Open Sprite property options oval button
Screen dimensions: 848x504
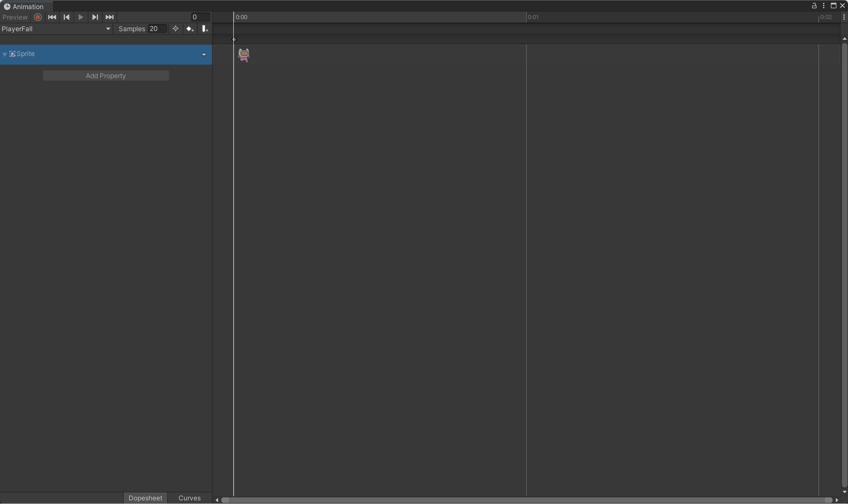coord(204,54)
